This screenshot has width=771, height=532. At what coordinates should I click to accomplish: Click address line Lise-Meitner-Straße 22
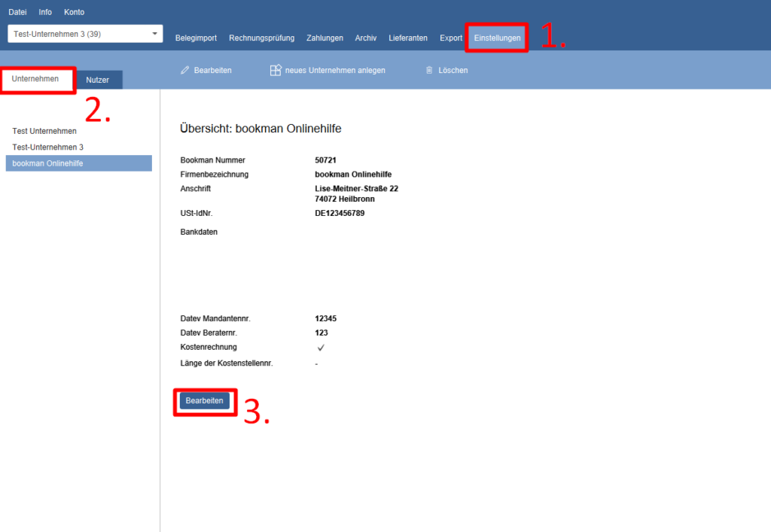[356, 189]
